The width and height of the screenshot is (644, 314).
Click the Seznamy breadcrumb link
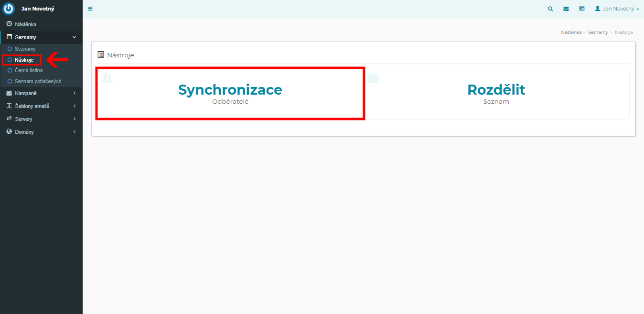[598, 32]
